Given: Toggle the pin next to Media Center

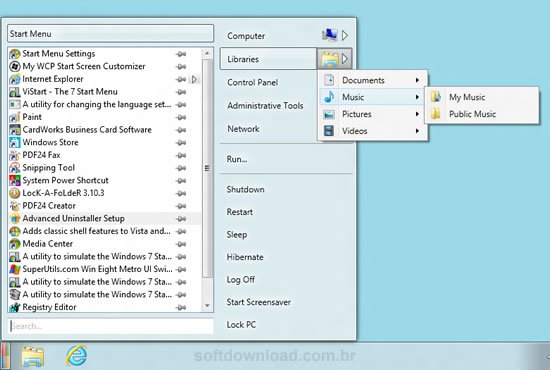Looking at the screenshot, I should 181,244.
